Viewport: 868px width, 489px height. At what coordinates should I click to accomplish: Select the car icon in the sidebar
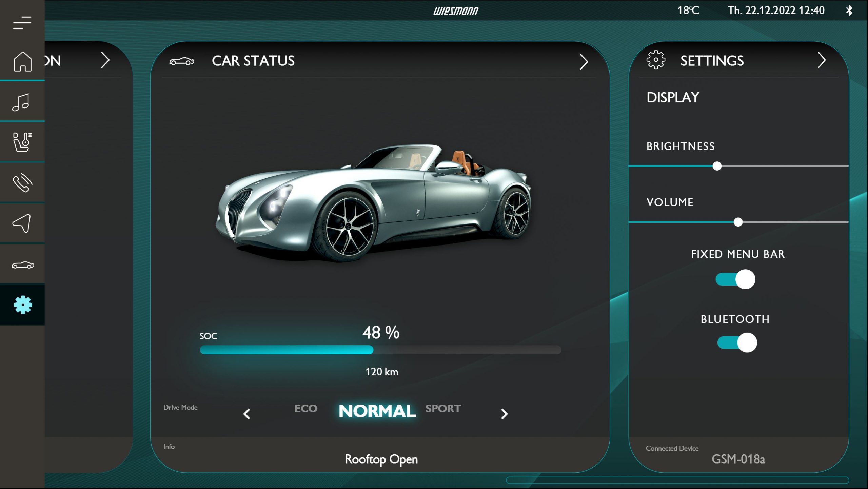pos(22,265)
